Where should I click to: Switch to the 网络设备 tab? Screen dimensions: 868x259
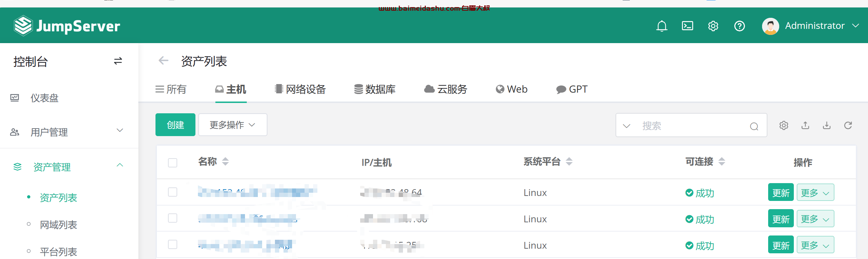(x=300, y=89)
